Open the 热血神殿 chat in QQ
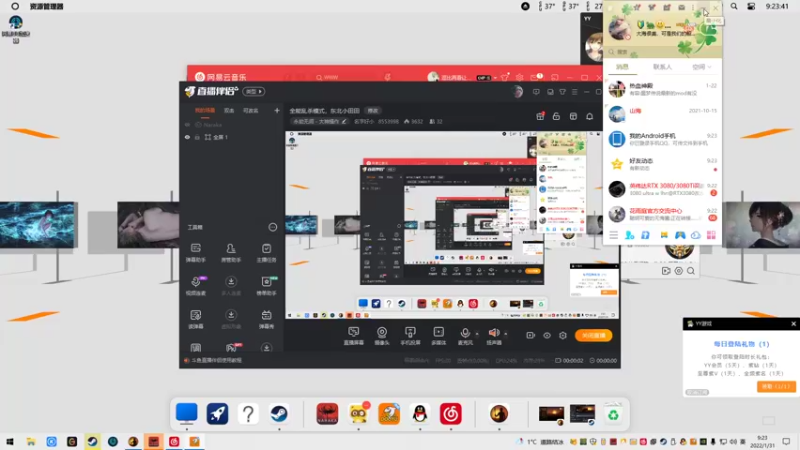Viewport: 800px width, 450px height. 662,89
